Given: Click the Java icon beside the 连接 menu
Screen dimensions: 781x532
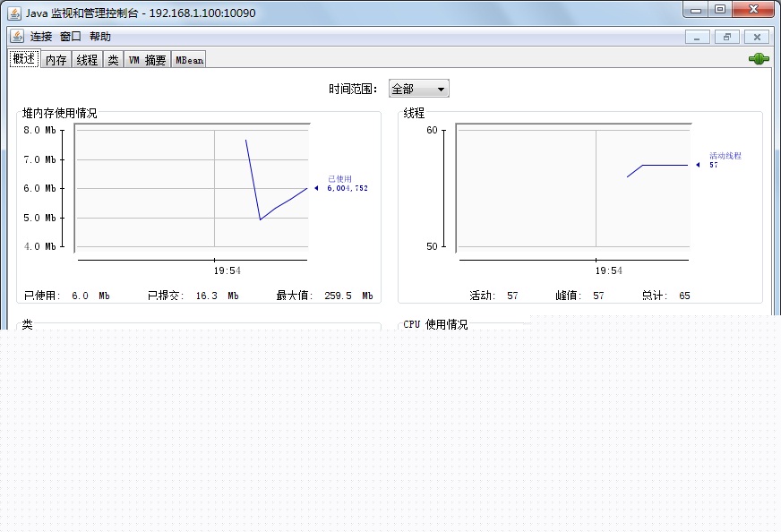Looking at the screenshot, I should point(17,37).
